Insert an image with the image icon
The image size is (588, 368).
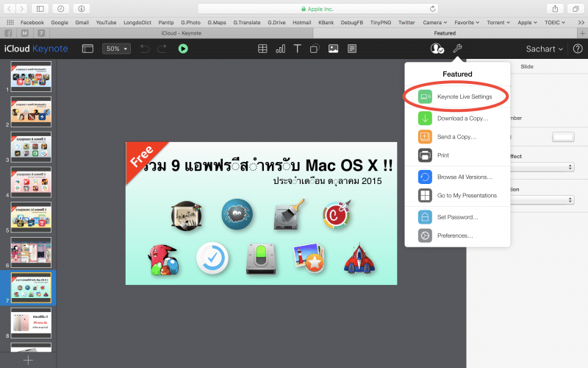click(x=333, y=49)
